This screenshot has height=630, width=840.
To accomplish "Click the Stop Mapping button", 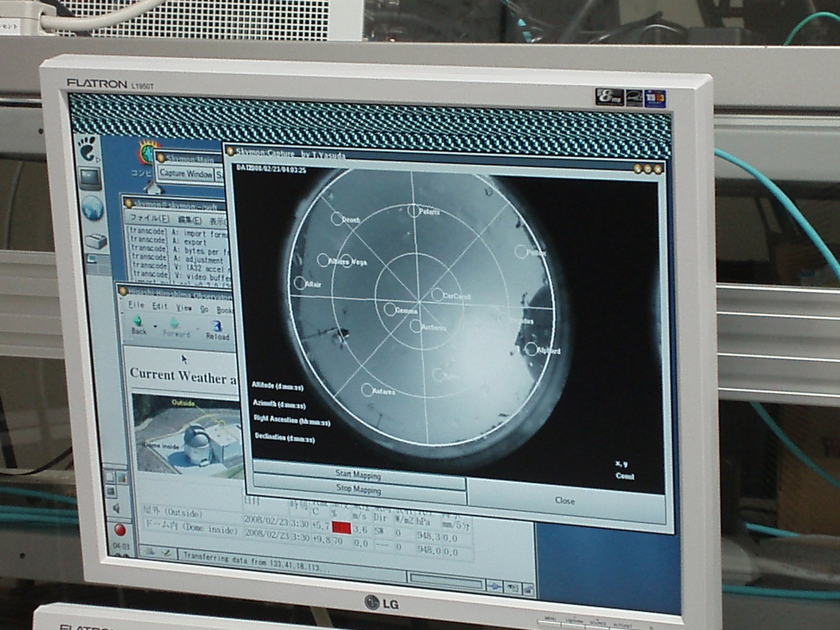I will pos(359,489).
